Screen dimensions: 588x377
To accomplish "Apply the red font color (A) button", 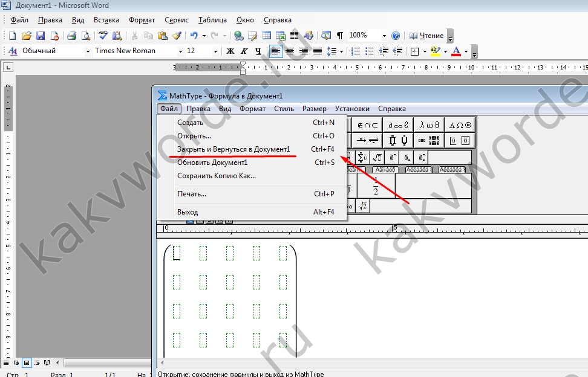I will tap(456, 51).
